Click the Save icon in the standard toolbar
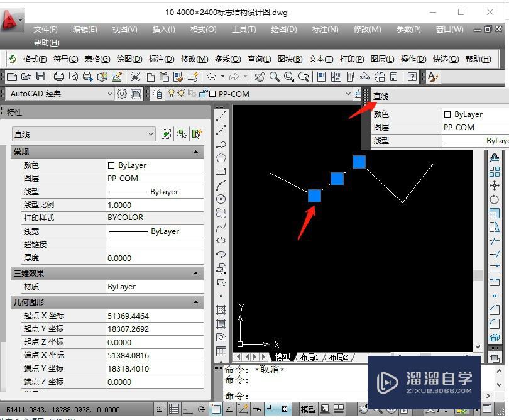 click(40, 77)
